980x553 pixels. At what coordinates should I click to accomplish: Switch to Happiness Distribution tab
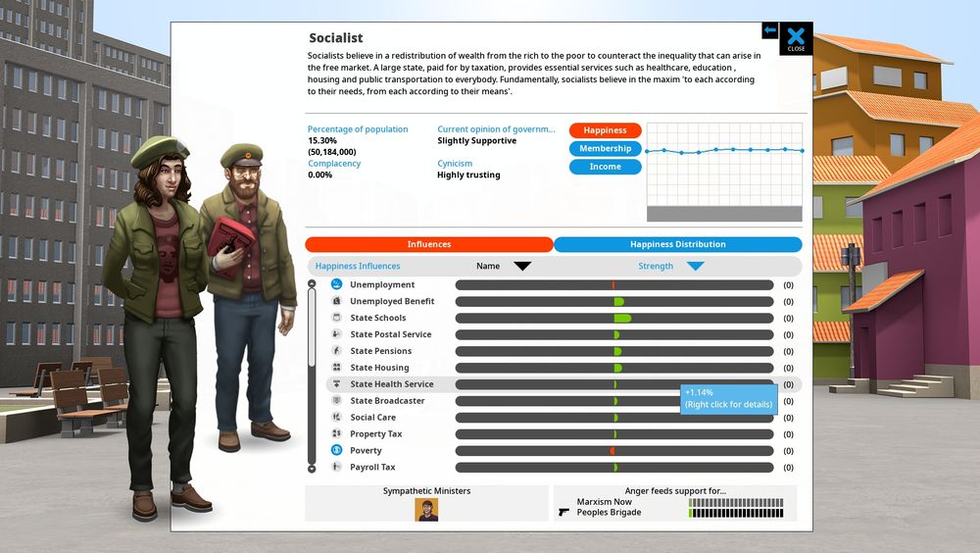pos(678,244)
